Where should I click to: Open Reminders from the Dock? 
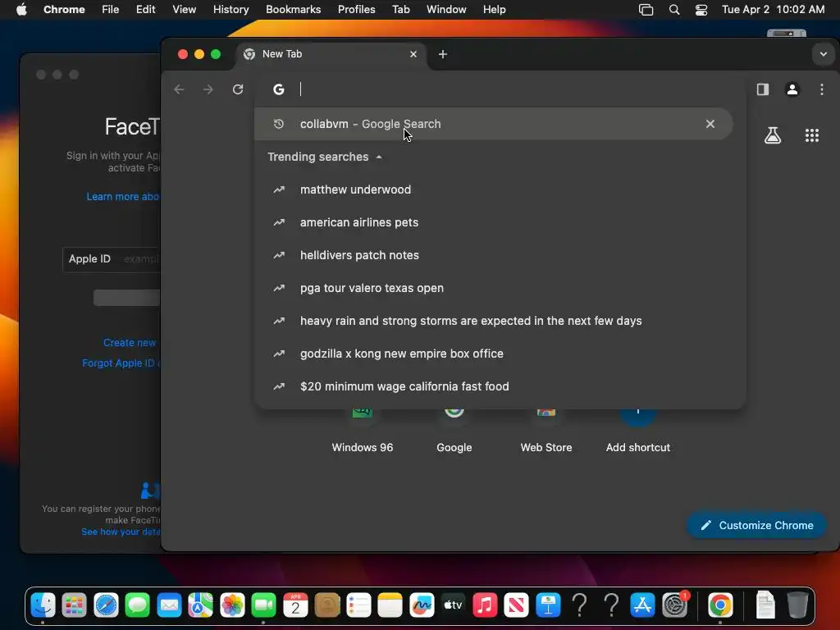tap(358, 605)
